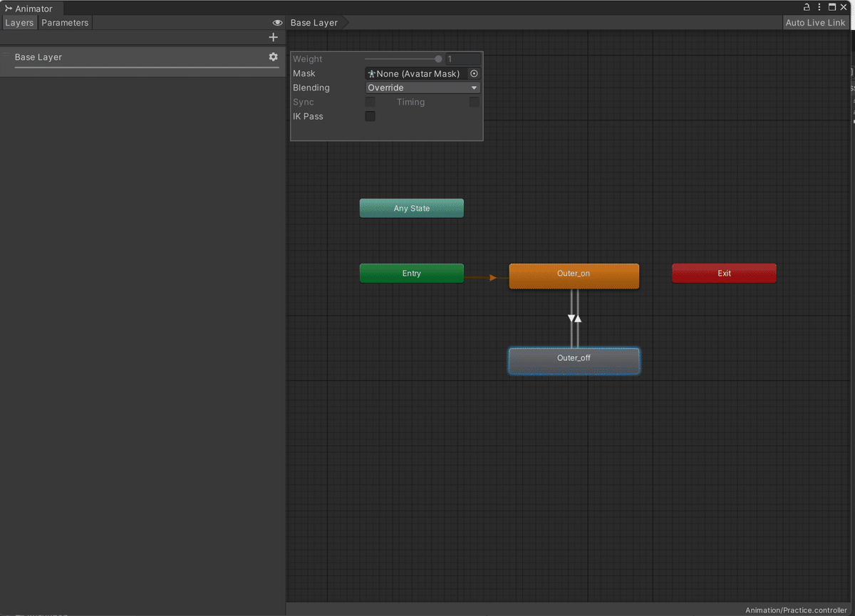Screen dimensions: 855x616
Task: Click the gear icon on Base Layer
Action: tap(273, 57)
